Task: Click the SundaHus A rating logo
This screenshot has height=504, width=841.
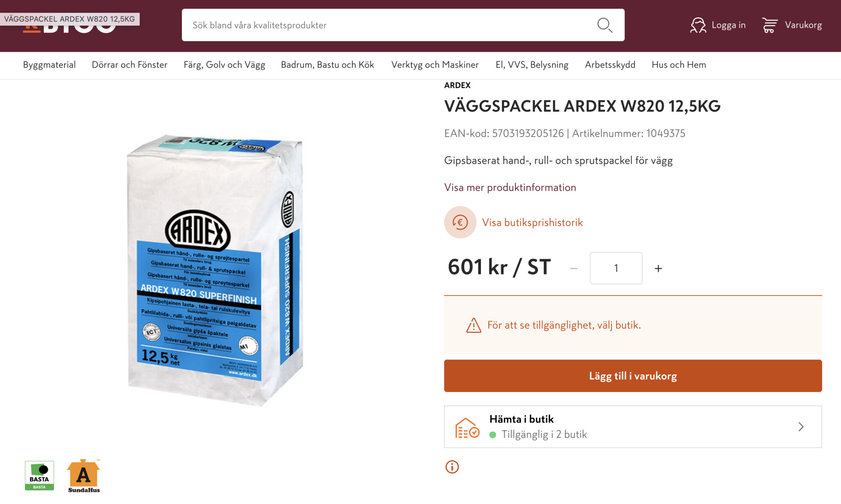Action: 84,476
